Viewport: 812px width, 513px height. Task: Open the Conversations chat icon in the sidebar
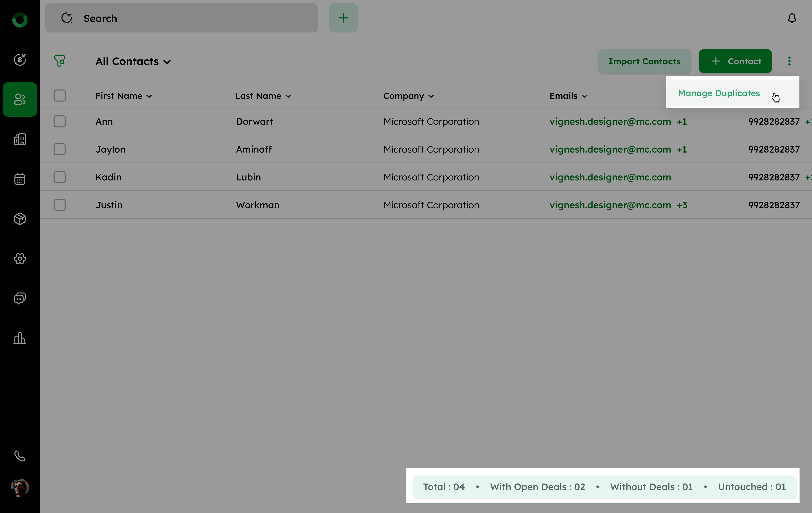coord(20,298)
